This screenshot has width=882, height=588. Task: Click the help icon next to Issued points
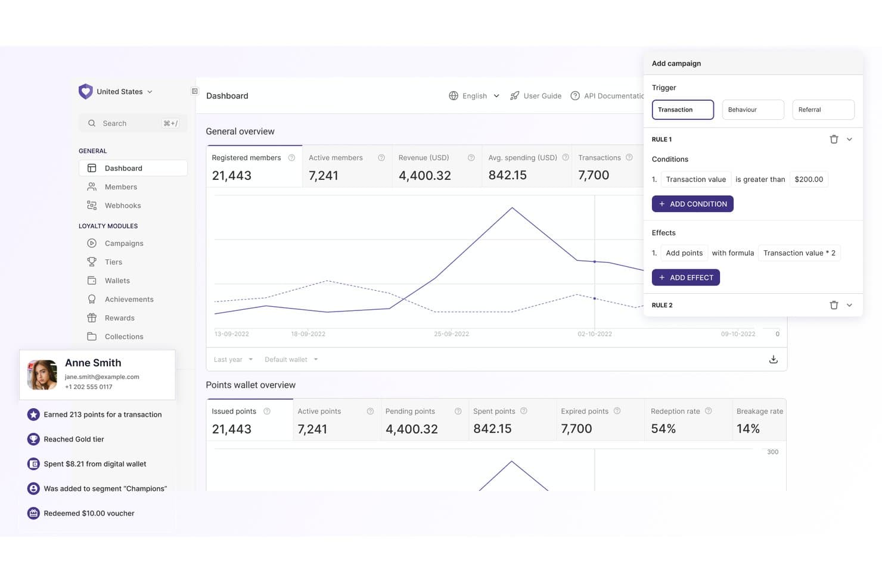(x=267, y=411)
